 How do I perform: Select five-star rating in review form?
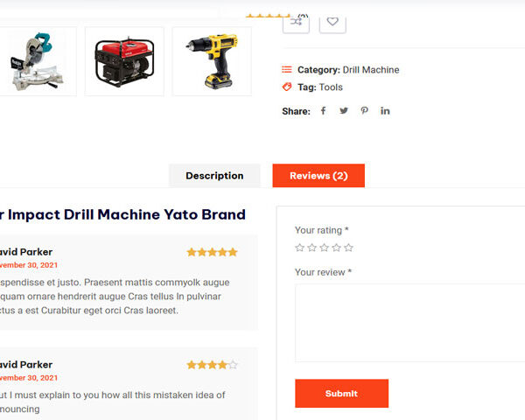(x=348, y=248)
